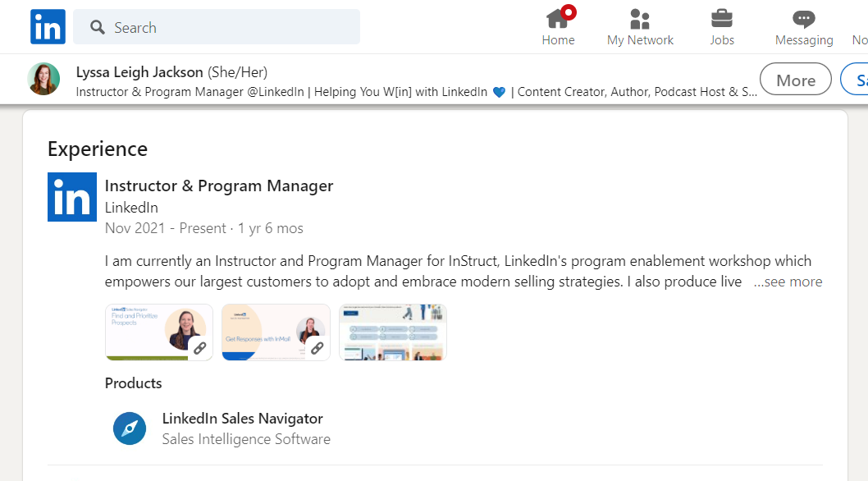Open the Instructor & Program Manager title
This screenshot has height=481, width=868.
click(219, 186)
